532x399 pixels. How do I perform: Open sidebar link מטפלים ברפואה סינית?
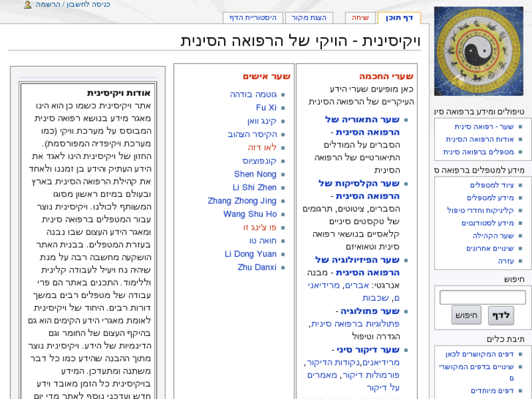coord(479,152)
